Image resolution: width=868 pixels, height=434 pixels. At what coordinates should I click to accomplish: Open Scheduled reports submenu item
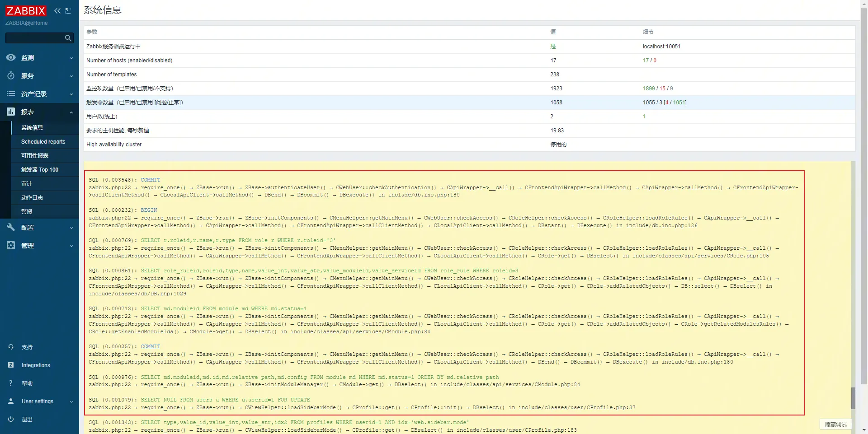pos(43,142)
